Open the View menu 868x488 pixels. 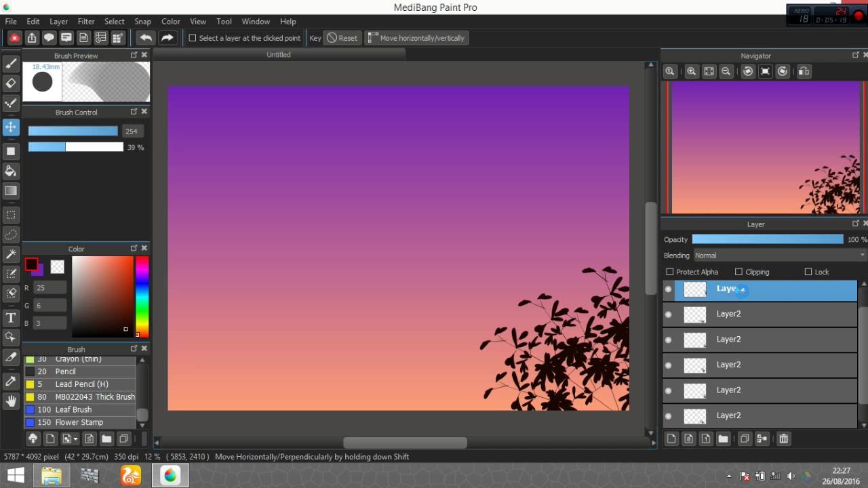coord(198,21)
